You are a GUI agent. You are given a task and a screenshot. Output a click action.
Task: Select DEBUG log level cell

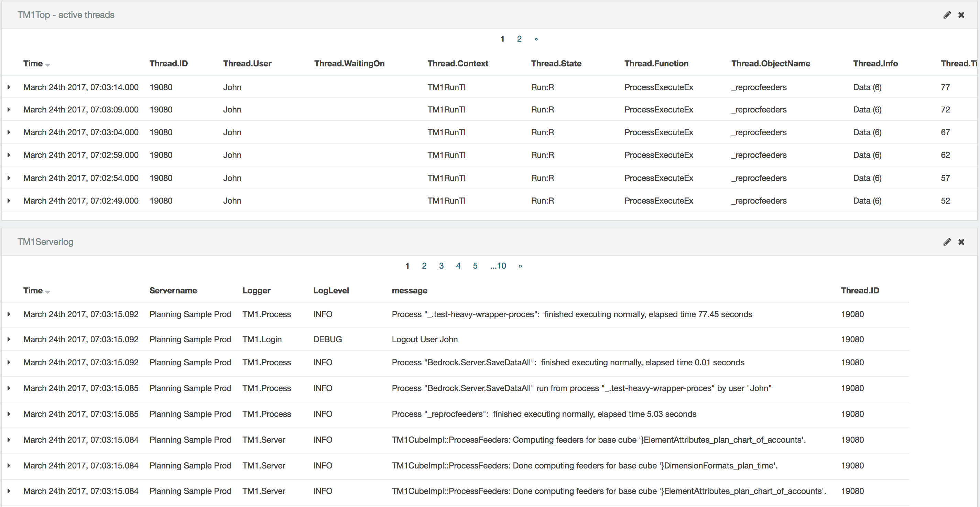click(328, 339)
